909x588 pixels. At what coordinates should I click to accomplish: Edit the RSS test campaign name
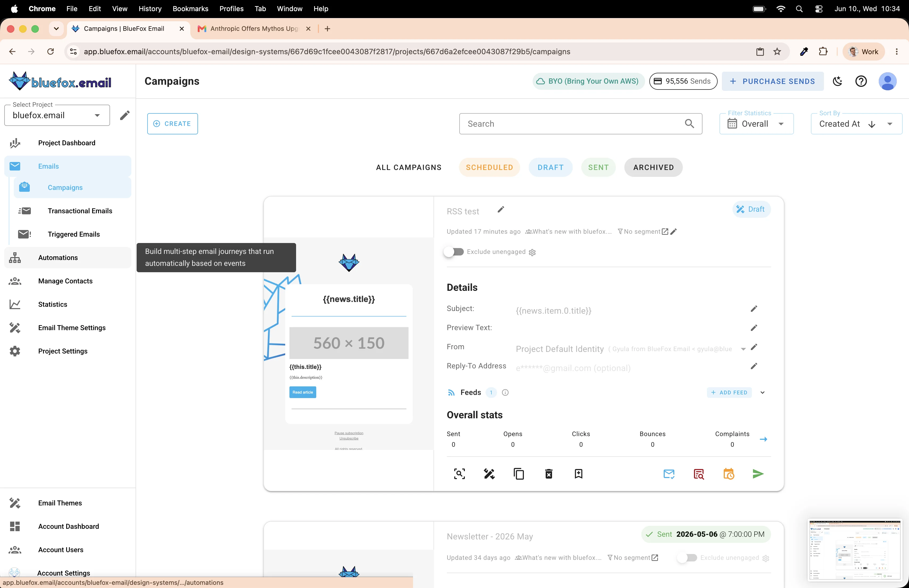tap(501, 210)
